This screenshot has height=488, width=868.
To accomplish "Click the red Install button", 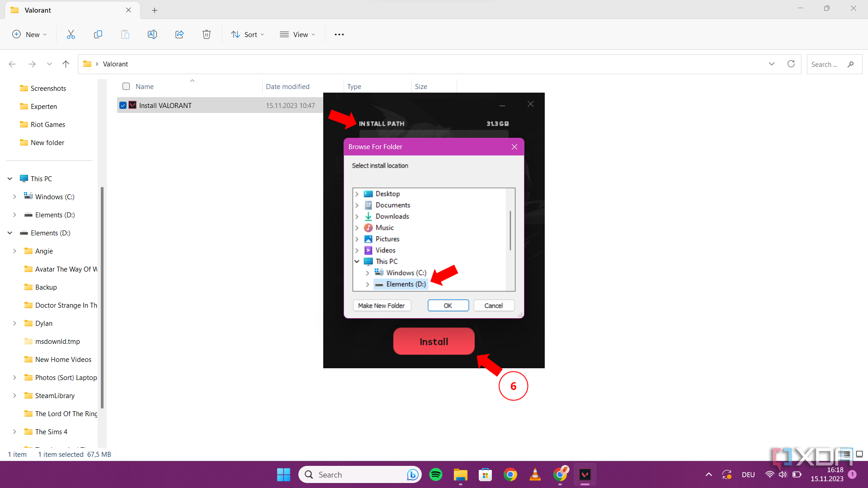I will [434, 342].
